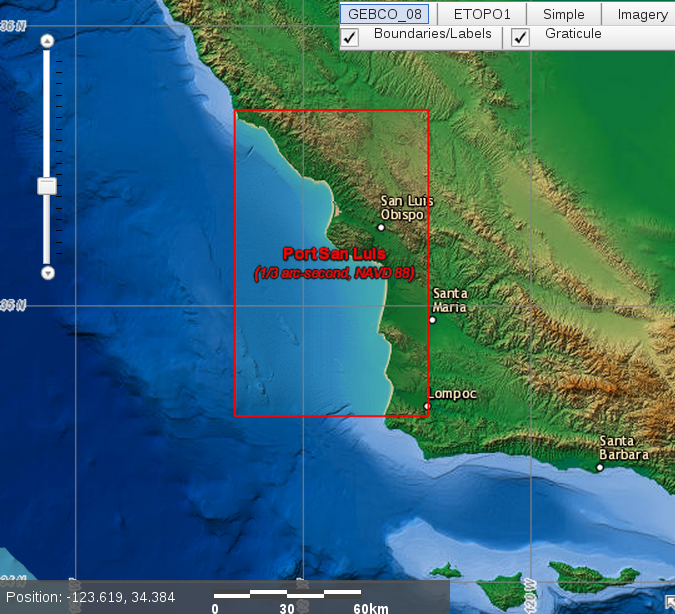Click the zoom-out arrow below the slider

47,273
